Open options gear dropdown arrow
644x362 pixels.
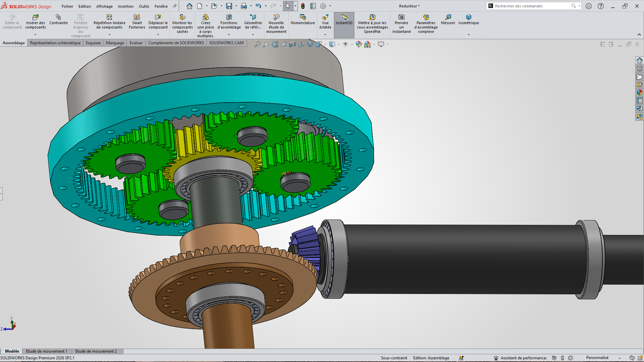330,6
